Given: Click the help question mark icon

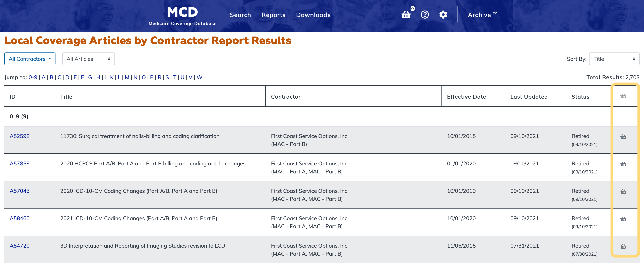Looking at the screenshot, I should point(425,15).
